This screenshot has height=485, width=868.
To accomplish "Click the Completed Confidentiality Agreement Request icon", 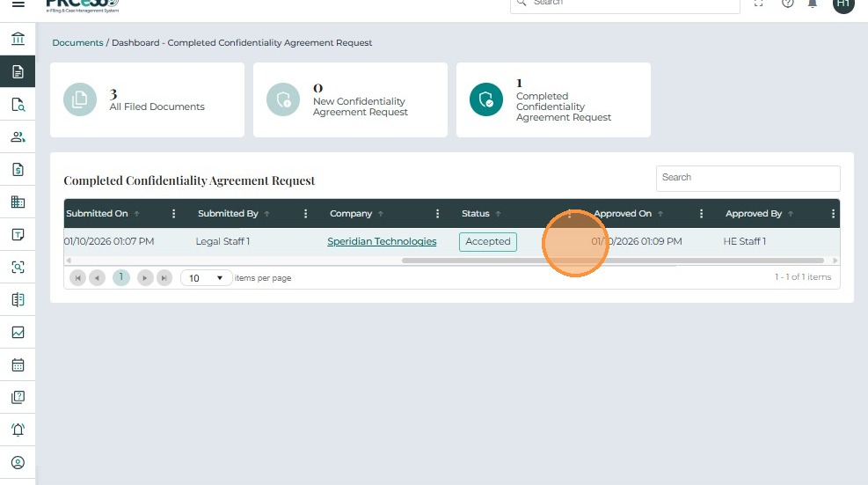I will [x=486, y=99].
